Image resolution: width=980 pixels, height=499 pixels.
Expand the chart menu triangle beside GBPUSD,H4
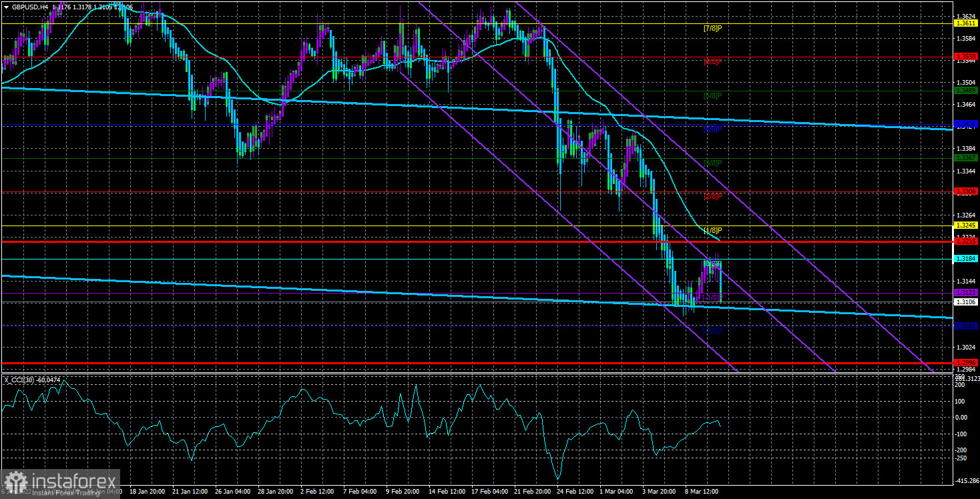coord(6,7)
